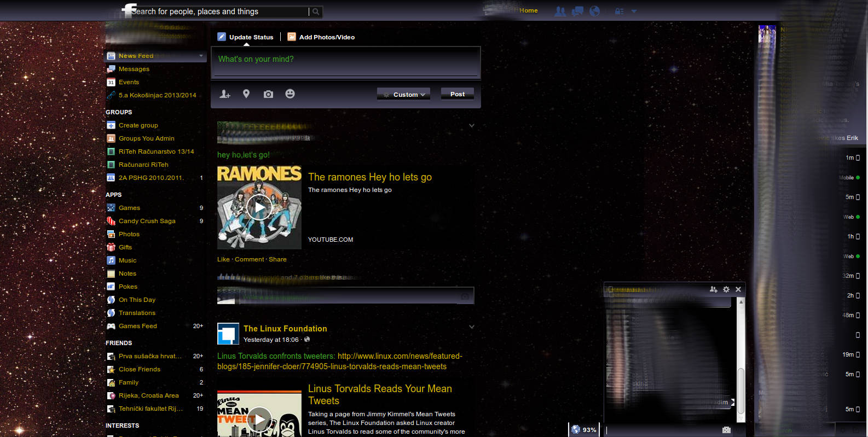Click the Candy Crush Saga icon

(x=111, y=221)
